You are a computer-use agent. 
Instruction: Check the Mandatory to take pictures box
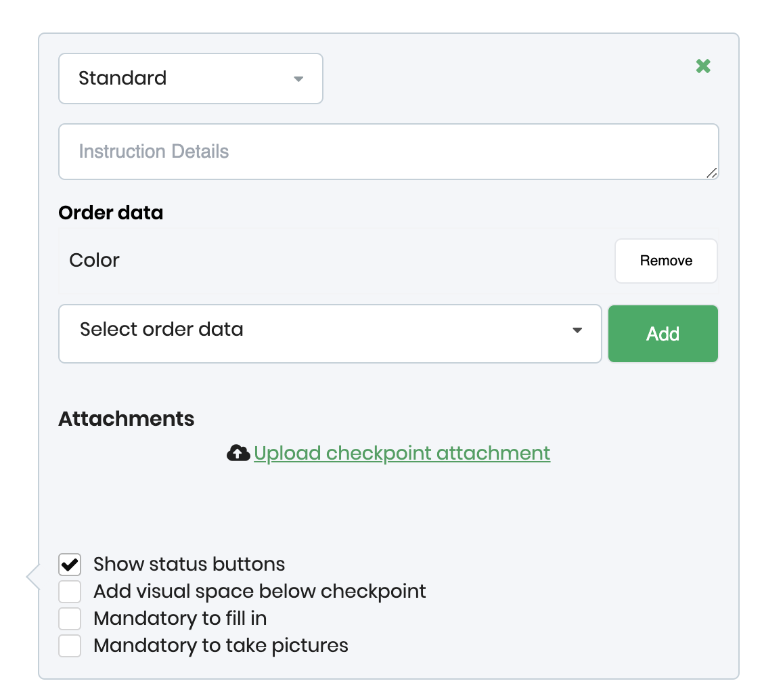[x=70, y=646]
